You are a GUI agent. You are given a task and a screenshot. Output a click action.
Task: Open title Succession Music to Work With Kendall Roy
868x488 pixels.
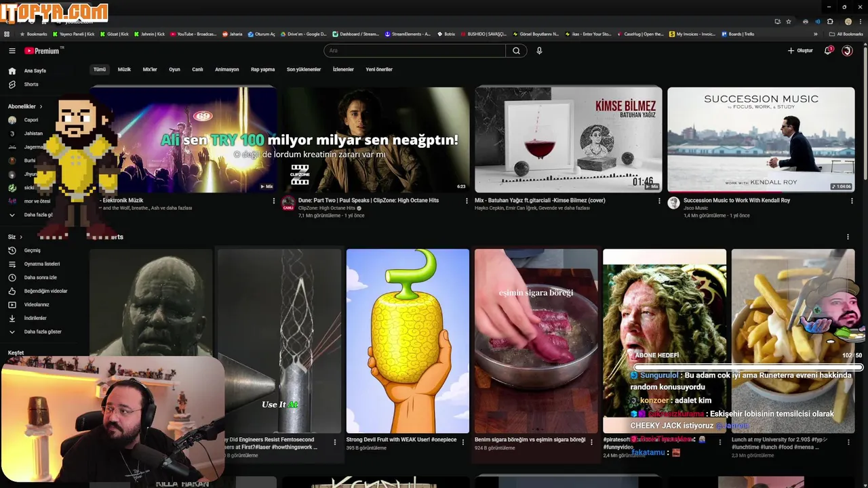coord(736,201)
